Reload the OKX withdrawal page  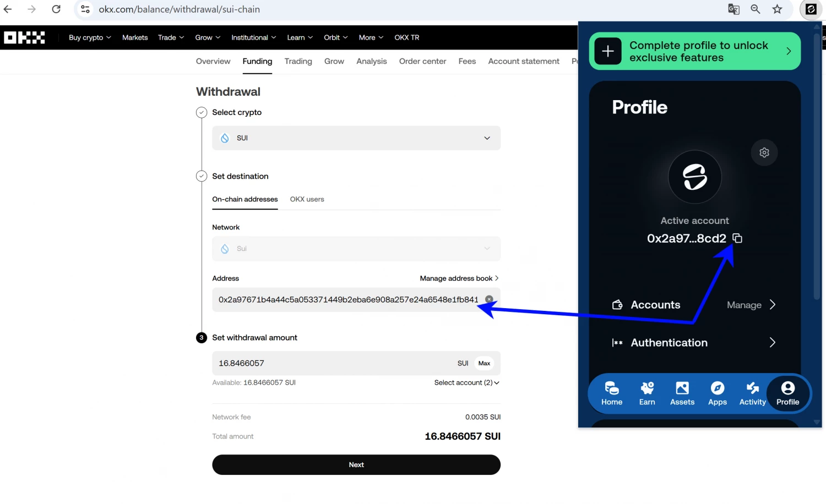[x=56, y=9]
